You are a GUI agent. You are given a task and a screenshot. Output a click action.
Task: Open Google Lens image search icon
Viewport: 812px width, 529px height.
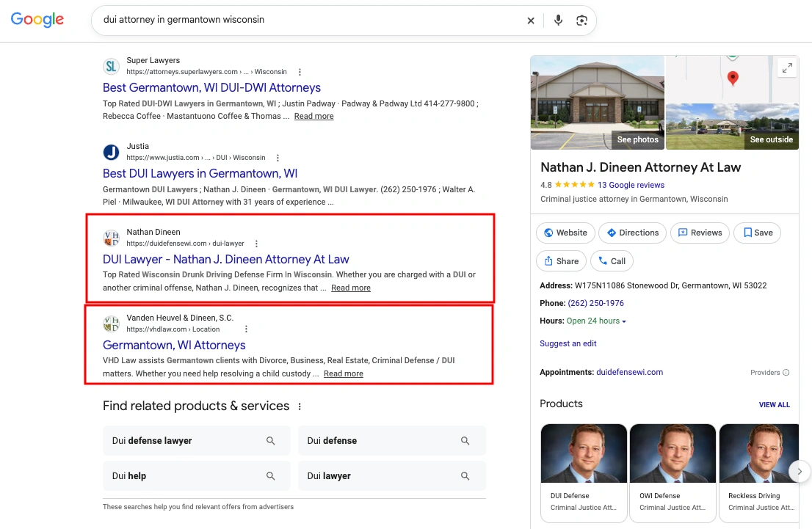click(x=581, y=21)
